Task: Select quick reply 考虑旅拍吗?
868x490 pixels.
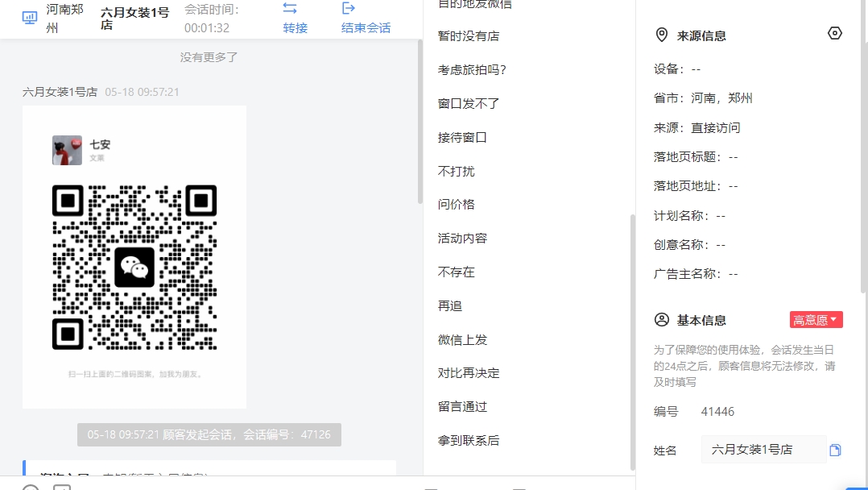Action: click(472, 70)
